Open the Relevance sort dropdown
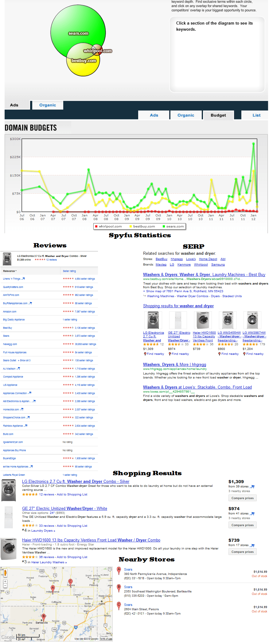Viewport: 269px width, 644px height. 10,271
